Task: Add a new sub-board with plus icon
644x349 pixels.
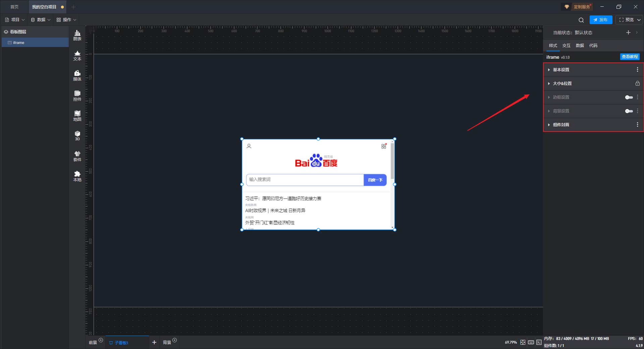Action: pyautogui.click(x=154, y=342)
